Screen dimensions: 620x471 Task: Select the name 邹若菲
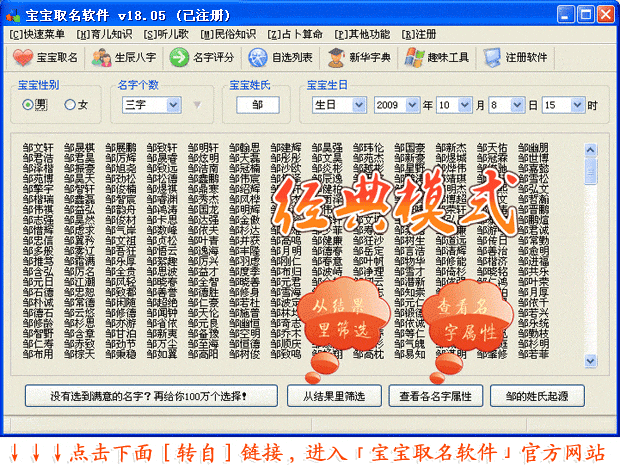pos(533,354)
